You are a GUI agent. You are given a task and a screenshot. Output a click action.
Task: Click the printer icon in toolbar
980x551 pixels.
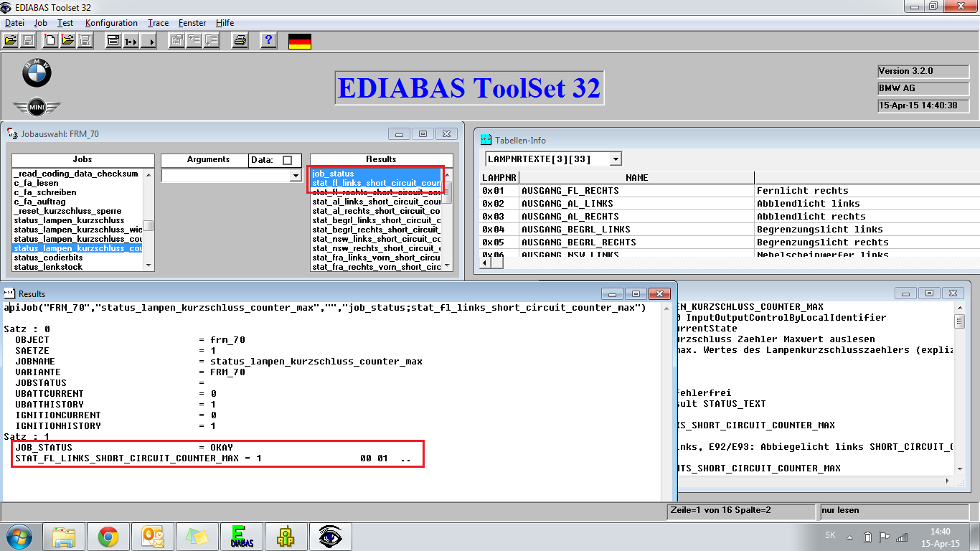pos(240,41)
